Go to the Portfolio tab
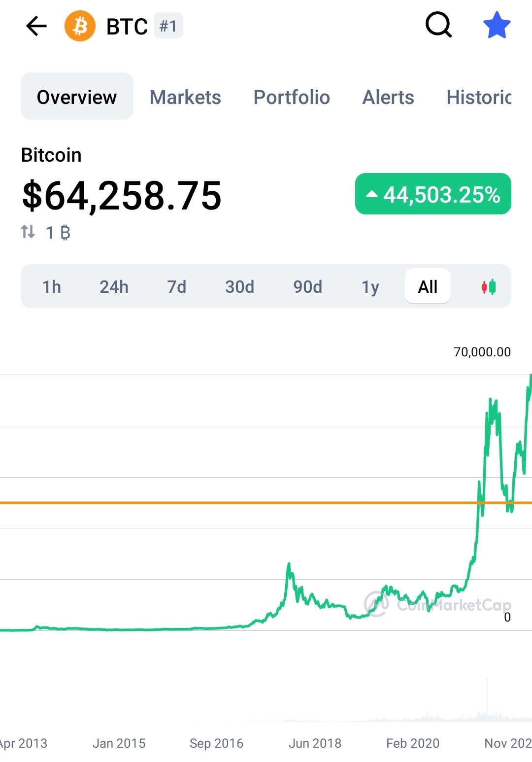 (x=292, y=97)
